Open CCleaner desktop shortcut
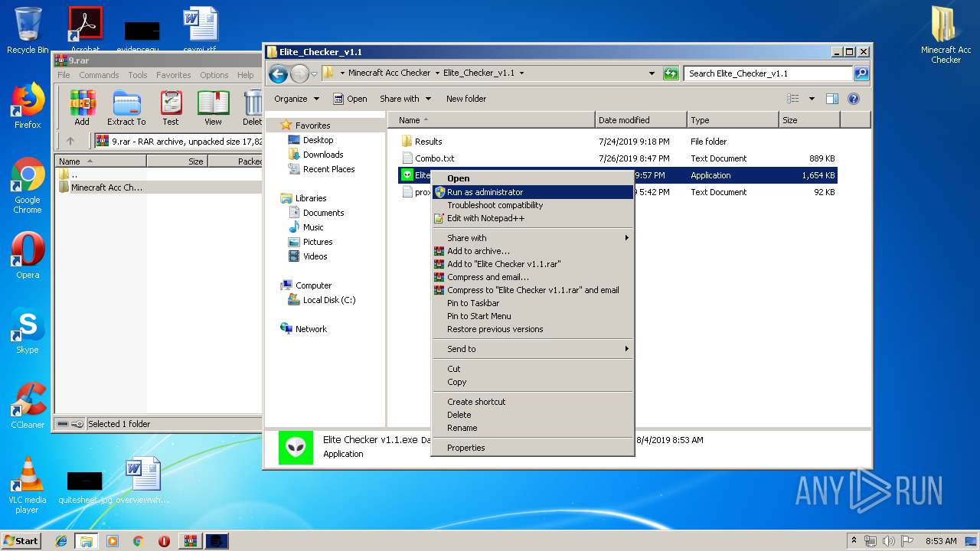 click(x=28, y=406)
